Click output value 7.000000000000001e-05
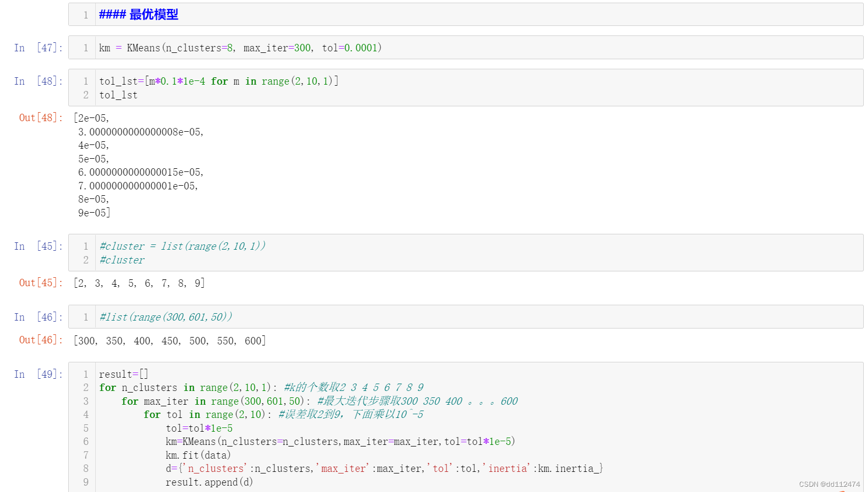This screenshot has width=868, height=492. pos(138,186)
